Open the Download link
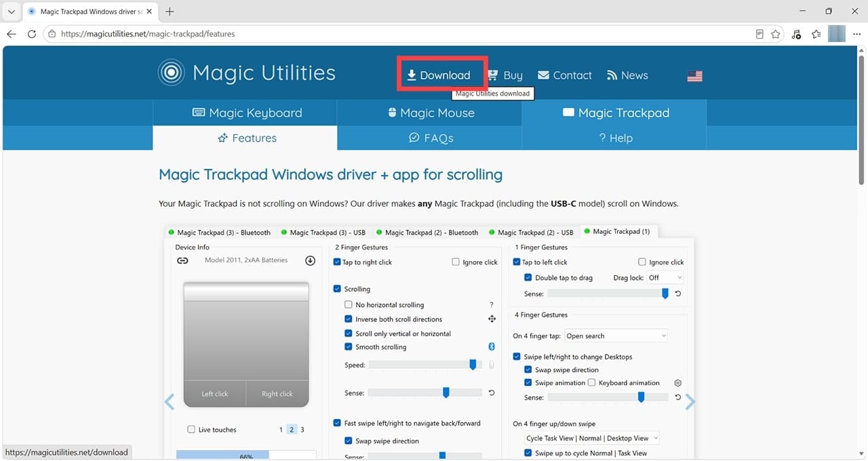 click(438, 75)
